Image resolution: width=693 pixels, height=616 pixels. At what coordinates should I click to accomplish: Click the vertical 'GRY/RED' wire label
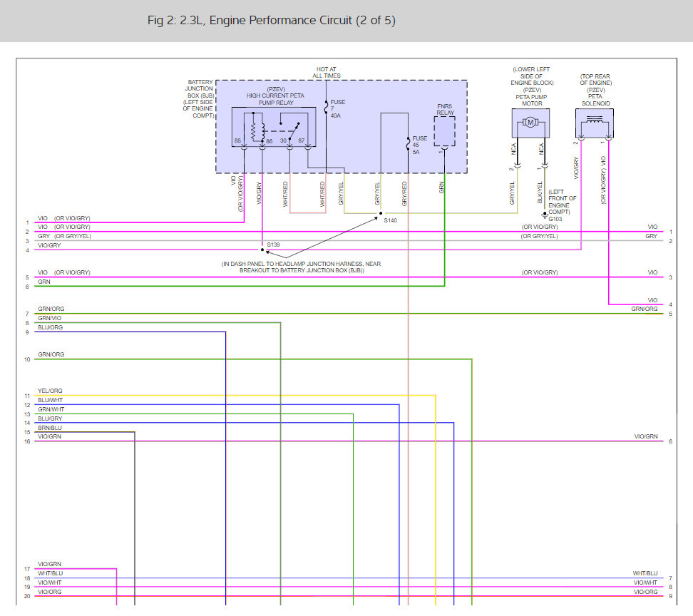tap(404, 193)
